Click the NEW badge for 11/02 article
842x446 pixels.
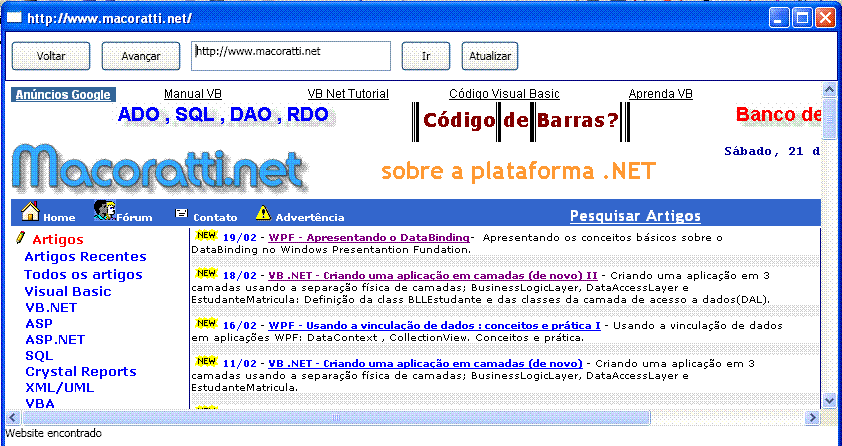point(206,361)
